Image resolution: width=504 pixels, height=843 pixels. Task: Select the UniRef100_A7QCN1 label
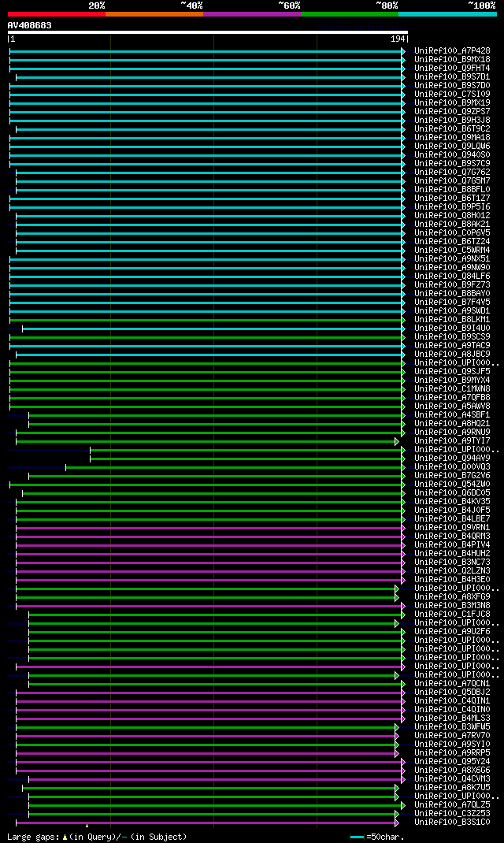click(452, 685)
